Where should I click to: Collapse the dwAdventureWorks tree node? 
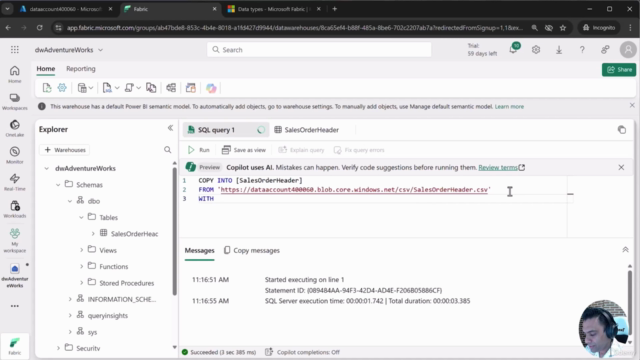[x=47, y=168]
